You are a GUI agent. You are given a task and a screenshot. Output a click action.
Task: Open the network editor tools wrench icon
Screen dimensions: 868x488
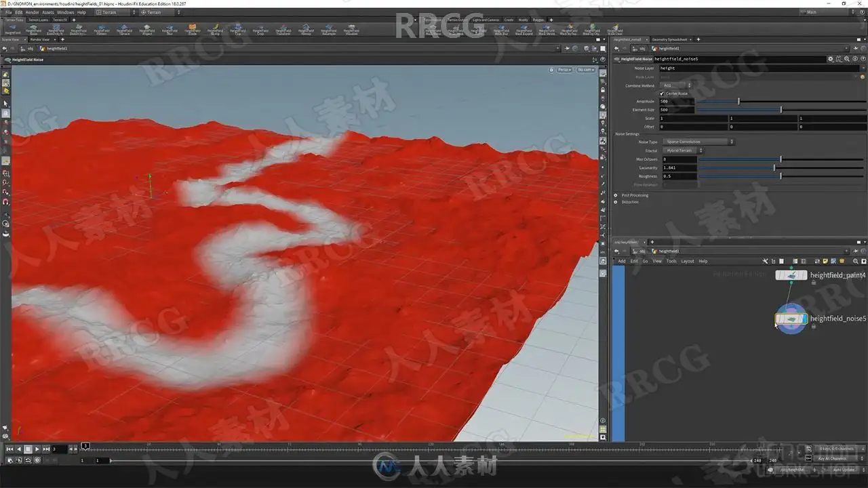click(x=766, y=261)
